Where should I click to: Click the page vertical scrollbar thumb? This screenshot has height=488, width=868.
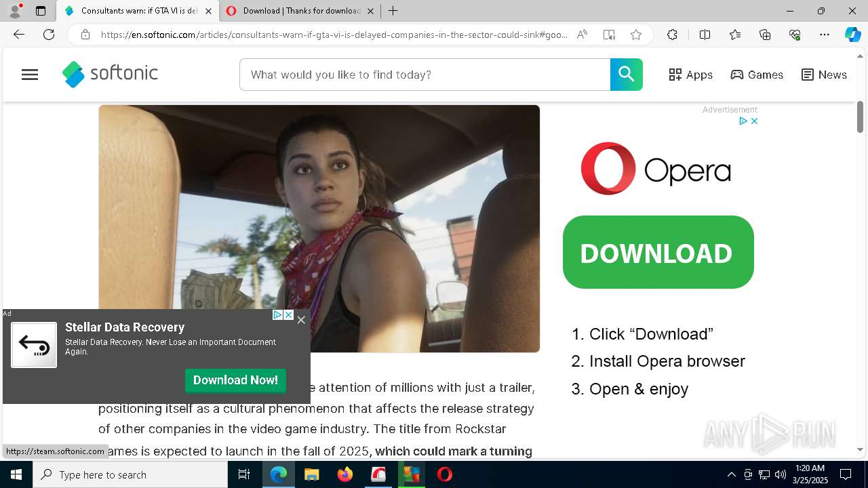[860, 117]
